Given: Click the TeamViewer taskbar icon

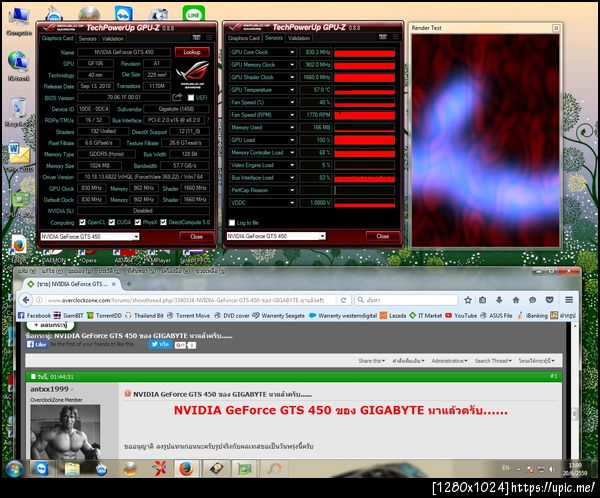Looking at the screenshot, I should coord(42,469).
